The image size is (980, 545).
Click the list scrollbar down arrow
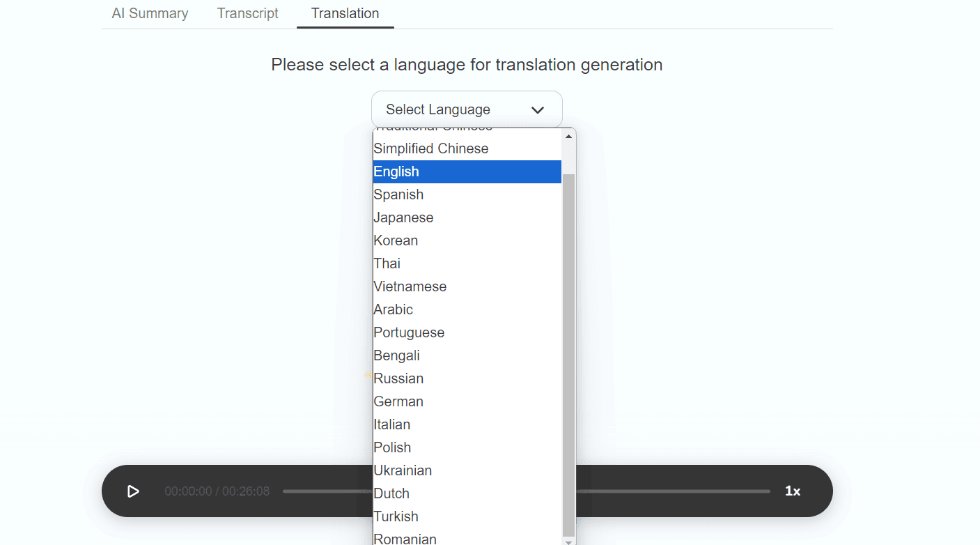pos(568,541)
